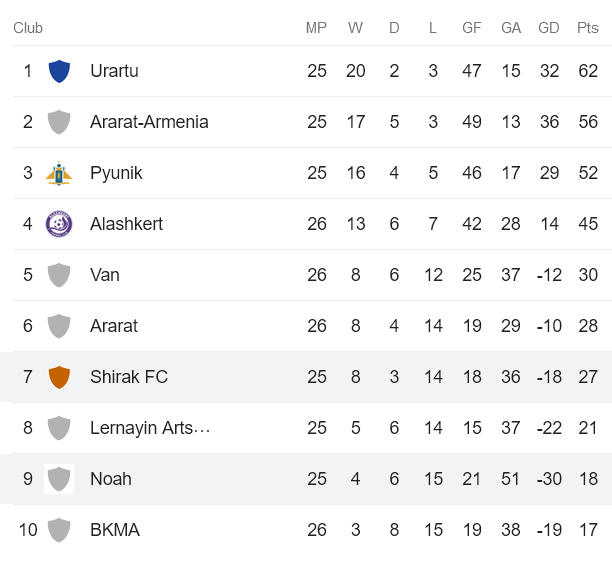Select the truncated Lernayin Arts… team name
Image resolution: width=612 pixels, height=562 pixels.
(150, 428)
